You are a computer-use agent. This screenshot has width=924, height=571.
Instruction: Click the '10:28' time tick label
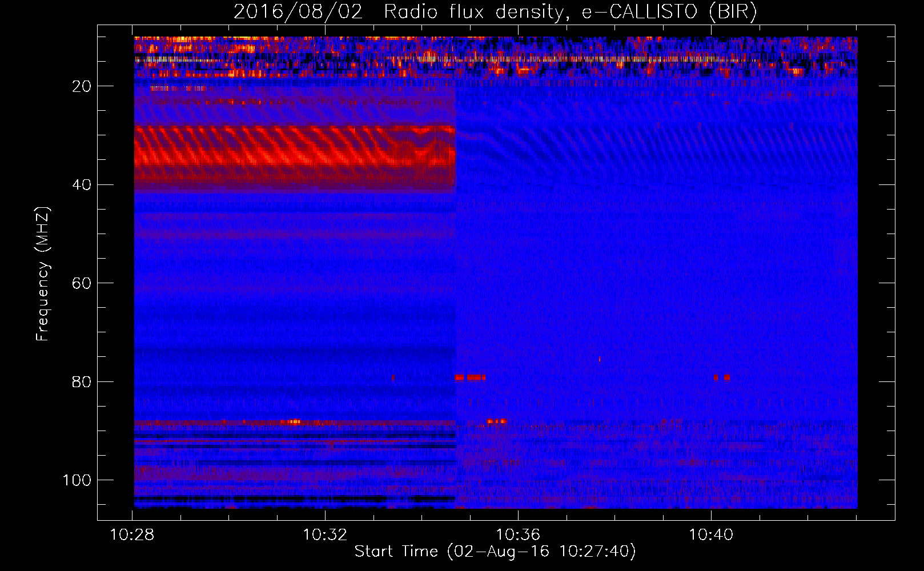click(132, 535)
